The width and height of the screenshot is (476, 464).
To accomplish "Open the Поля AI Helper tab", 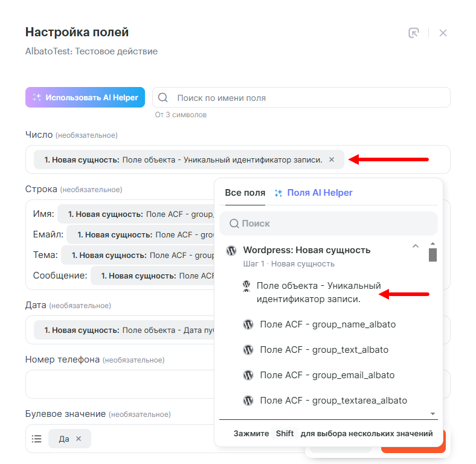I will pyautogui.click(x=314, y=193).
